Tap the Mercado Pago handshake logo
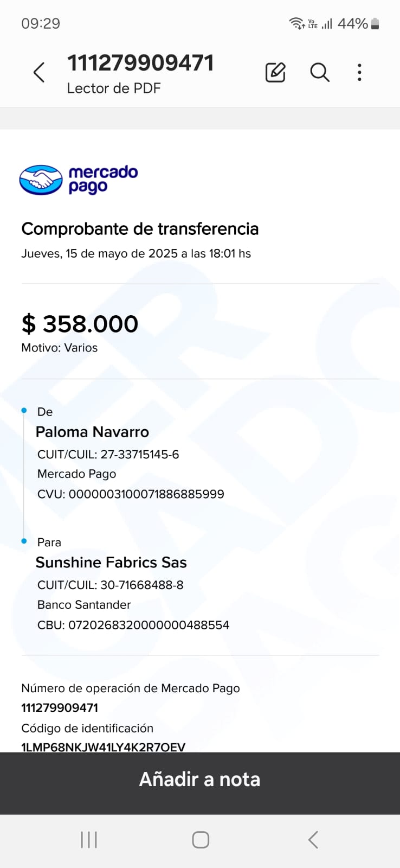This screenshot has height=868, width=400. tap(41, 180)
